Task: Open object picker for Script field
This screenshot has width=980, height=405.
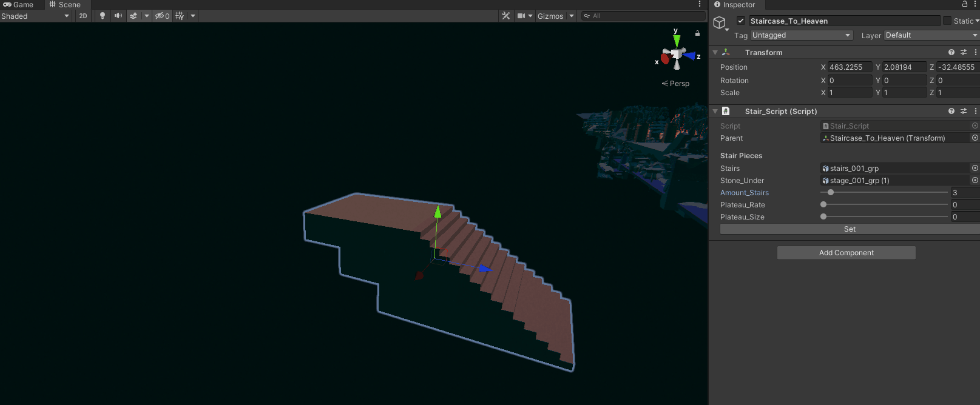Action: pyautogui.click(x=975, y=126)
